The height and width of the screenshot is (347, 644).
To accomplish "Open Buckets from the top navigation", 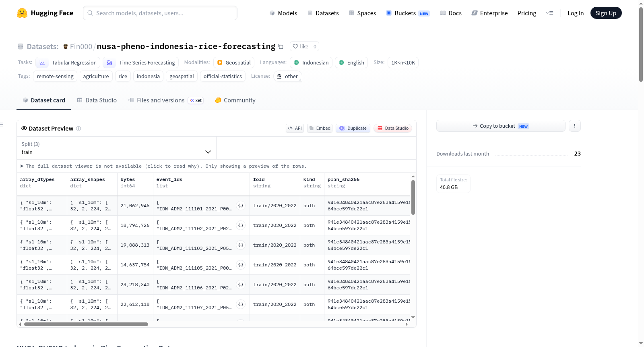I will [x=408, y=13].
